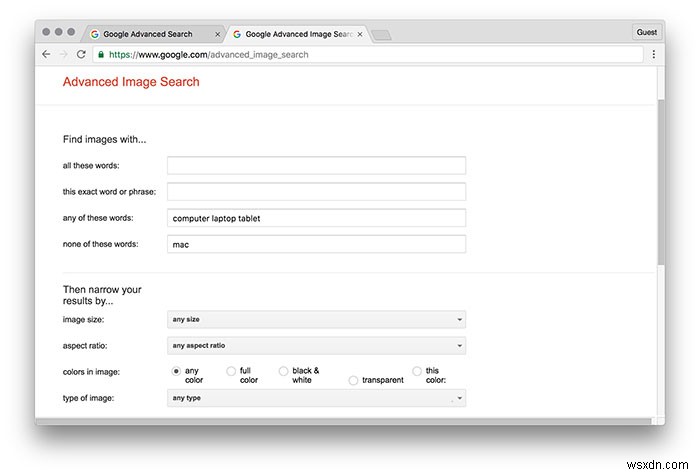Click the browser back arrow
Viewport: 700px width, 475px height.
point(46,54)
